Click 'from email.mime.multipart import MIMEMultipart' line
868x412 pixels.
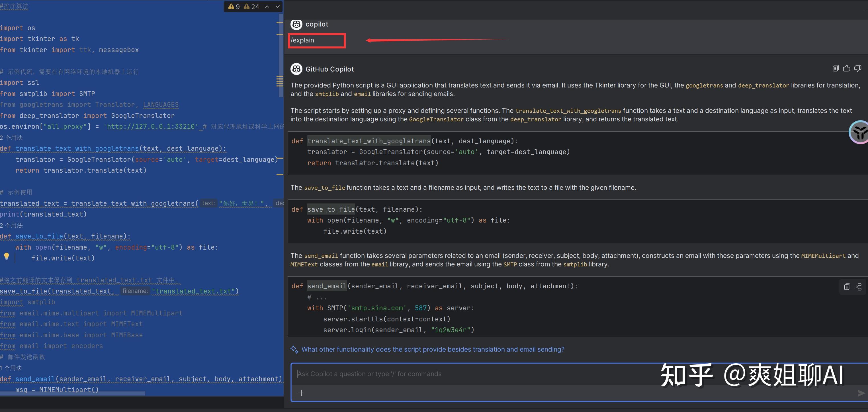(x=91, y=313)
